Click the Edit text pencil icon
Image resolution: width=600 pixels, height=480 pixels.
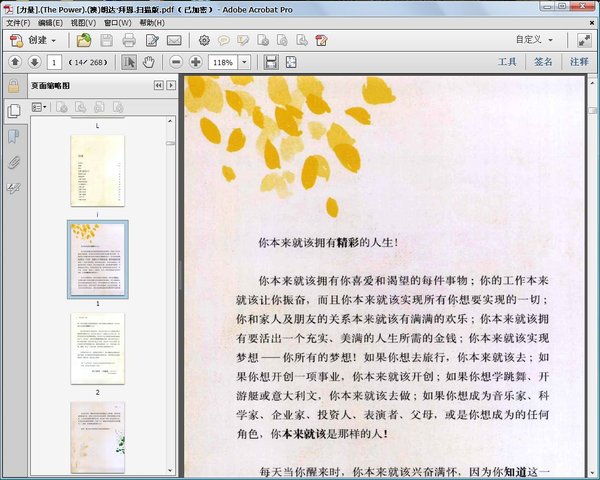(x=152, y=40)
